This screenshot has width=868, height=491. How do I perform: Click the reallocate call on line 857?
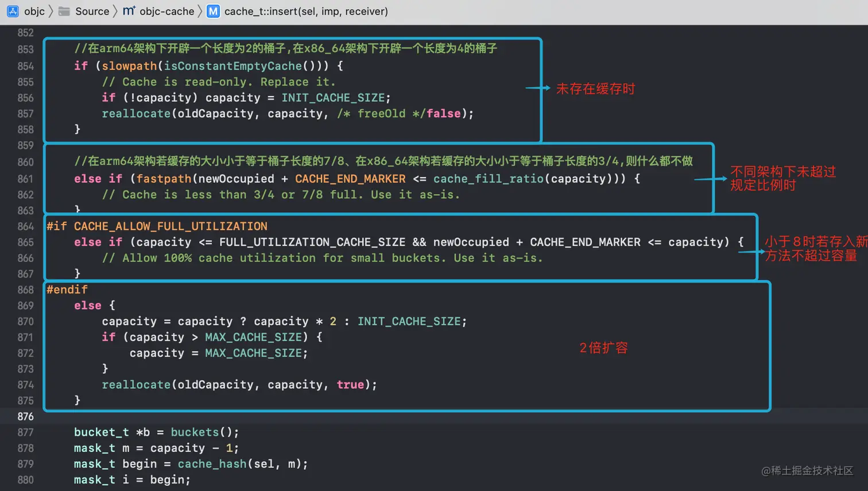point(136,114)
